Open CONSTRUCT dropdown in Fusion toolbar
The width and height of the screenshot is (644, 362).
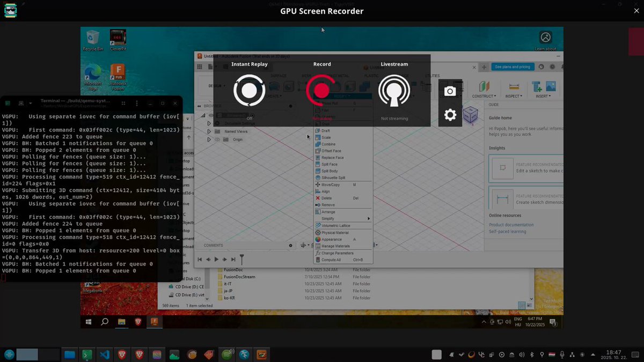[x=484, y=96]
